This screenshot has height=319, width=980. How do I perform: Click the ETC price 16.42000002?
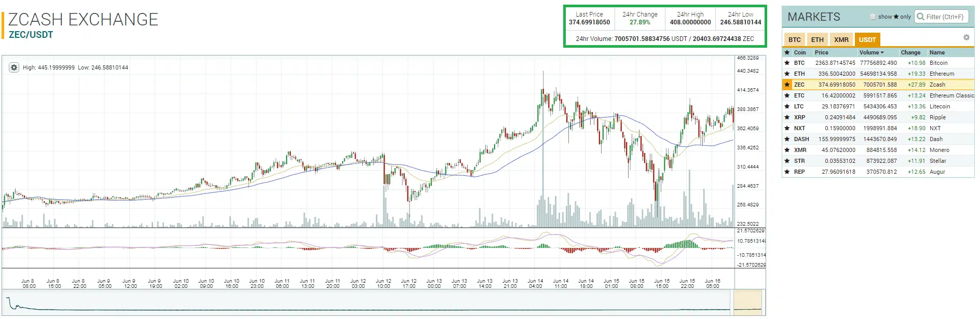click(x=838, y=95)
